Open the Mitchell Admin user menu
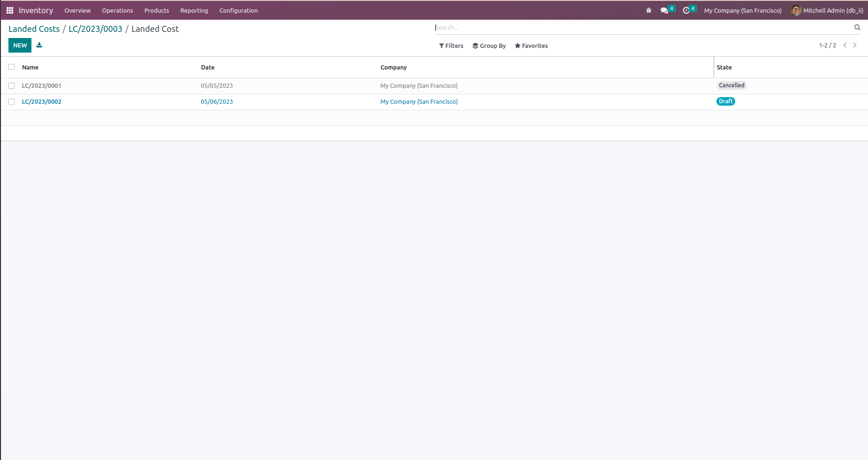This screenshot has height=460, width=868. pos(827,10)
